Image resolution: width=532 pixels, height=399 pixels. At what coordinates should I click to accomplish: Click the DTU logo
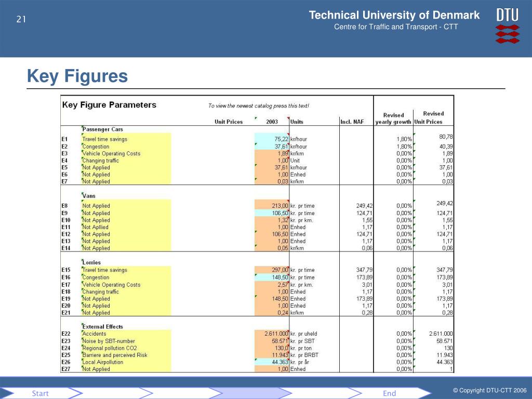(508, 26)
